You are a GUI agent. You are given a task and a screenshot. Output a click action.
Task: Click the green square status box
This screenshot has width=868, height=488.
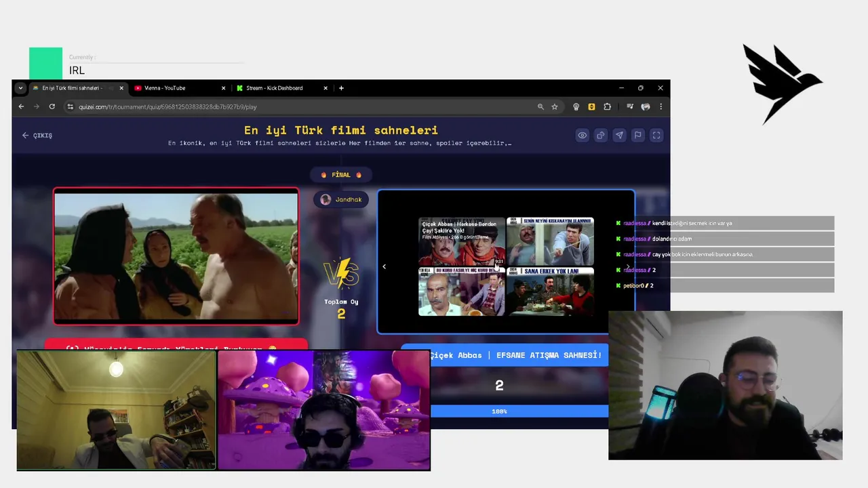point(45,64)
